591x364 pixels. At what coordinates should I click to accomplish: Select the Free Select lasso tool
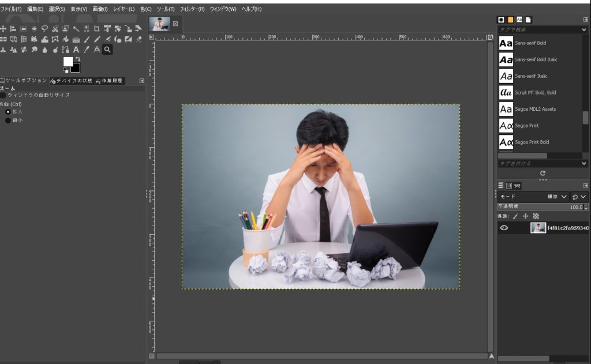pyautogui.click(x=44, y=28)
